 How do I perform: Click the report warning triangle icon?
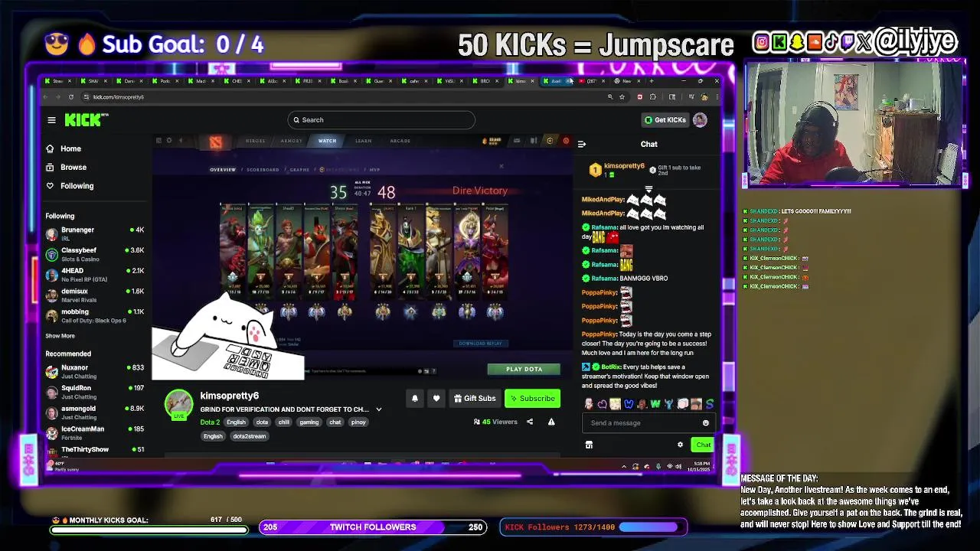click(551, 422)
